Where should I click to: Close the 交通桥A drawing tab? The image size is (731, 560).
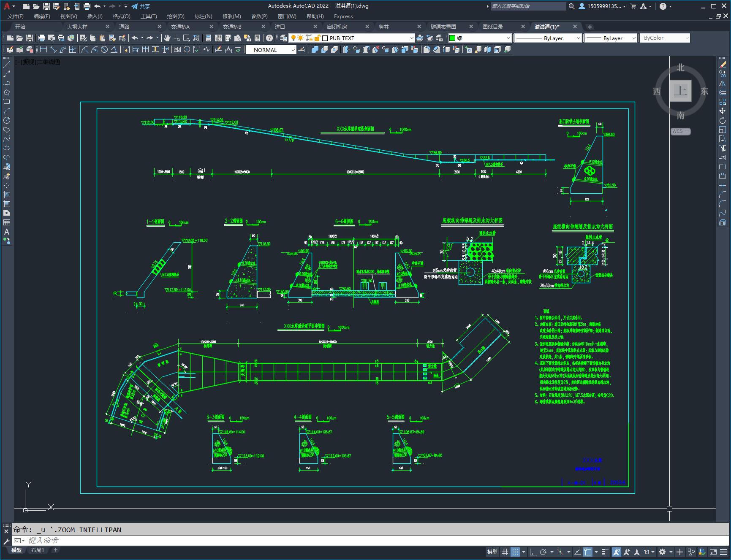212,27
